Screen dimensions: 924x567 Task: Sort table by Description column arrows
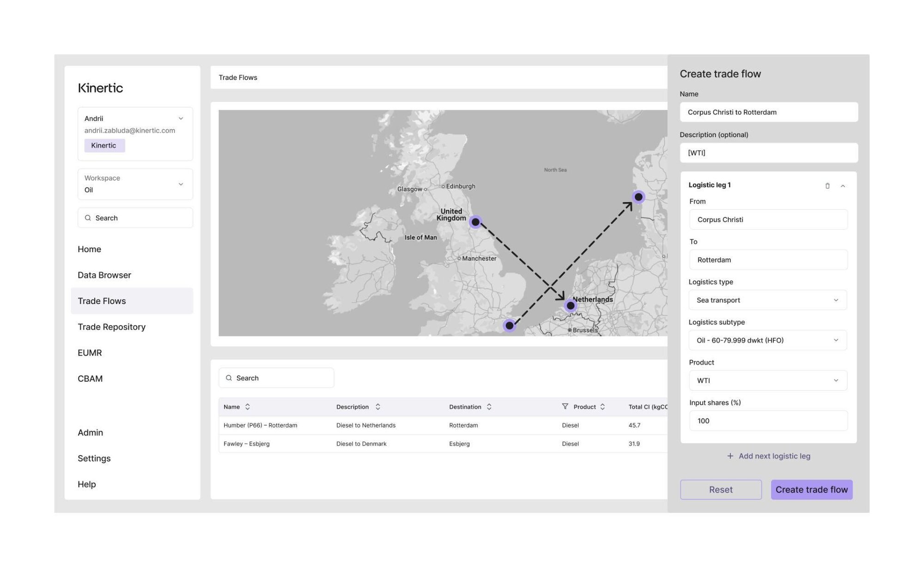pyautogui.click(x=378, y=407)
